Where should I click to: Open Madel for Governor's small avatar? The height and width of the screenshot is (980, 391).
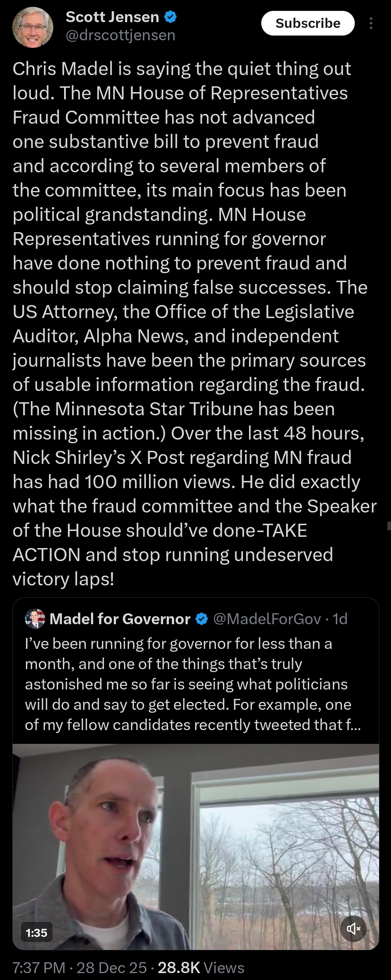(x=35, y=619)
